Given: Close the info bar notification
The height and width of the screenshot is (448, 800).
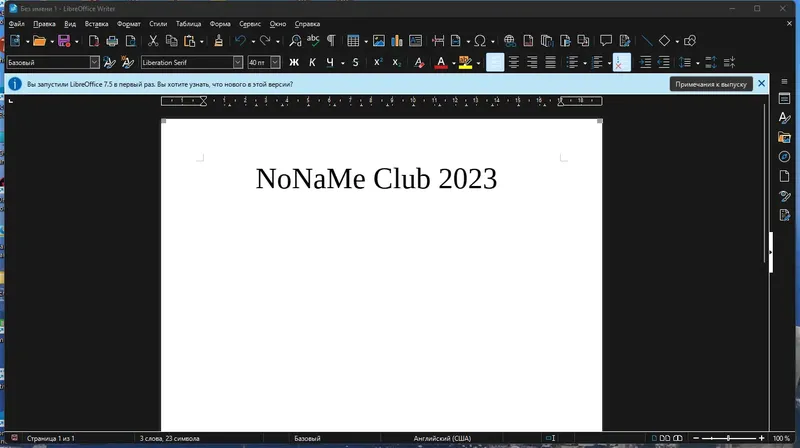Looking at the screenshot, I should click(761, 83).
